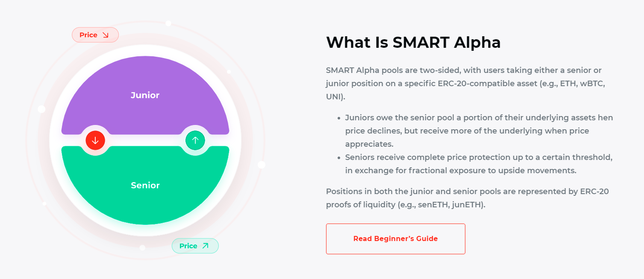Viewport: 644px width, 279px height.
Task: Click the white dot at the top of the outer ring
Action: [168, 23]
